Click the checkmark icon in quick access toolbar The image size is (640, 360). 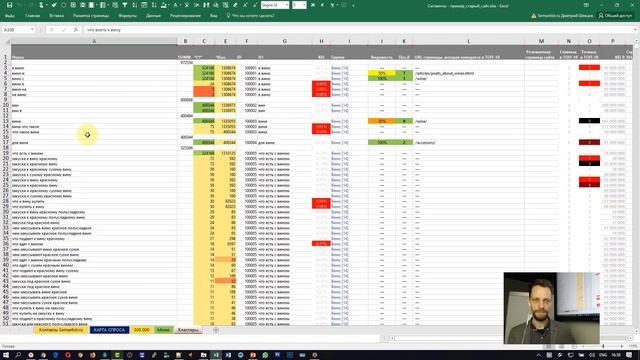click(53, 5)
